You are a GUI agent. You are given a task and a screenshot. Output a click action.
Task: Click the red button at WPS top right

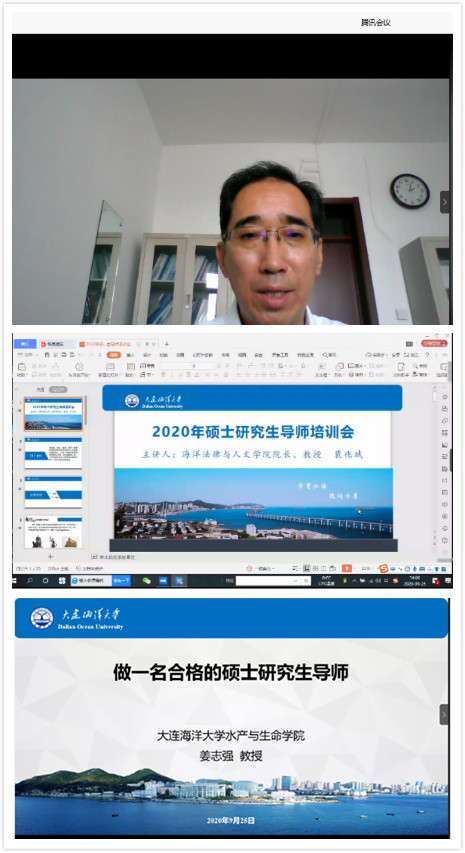435,344
